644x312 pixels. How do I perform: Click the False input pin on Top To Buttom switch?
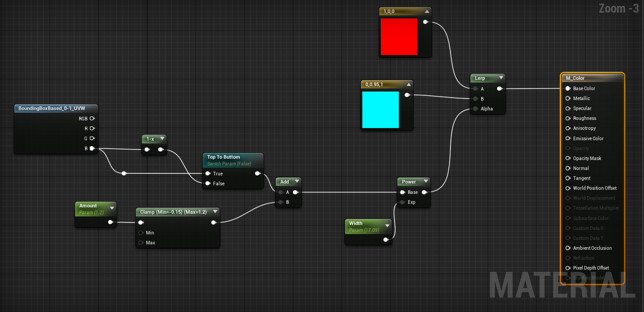[x=208, y=184]
